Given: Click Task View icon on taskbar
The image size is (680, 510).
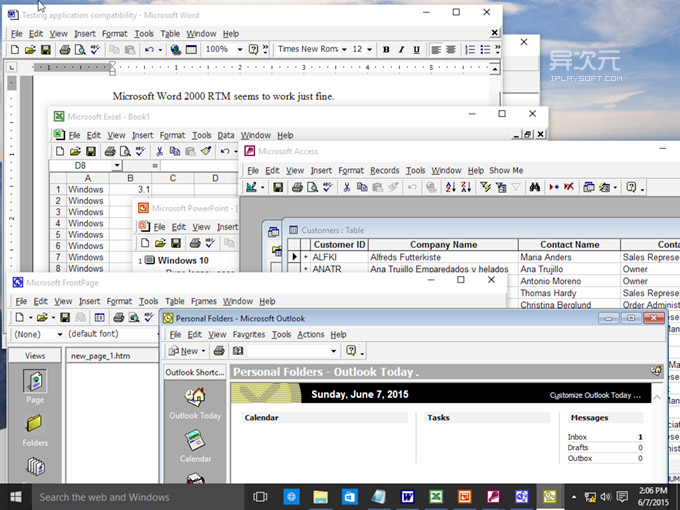Looking at the screenshot, I should tap(260, 497).
